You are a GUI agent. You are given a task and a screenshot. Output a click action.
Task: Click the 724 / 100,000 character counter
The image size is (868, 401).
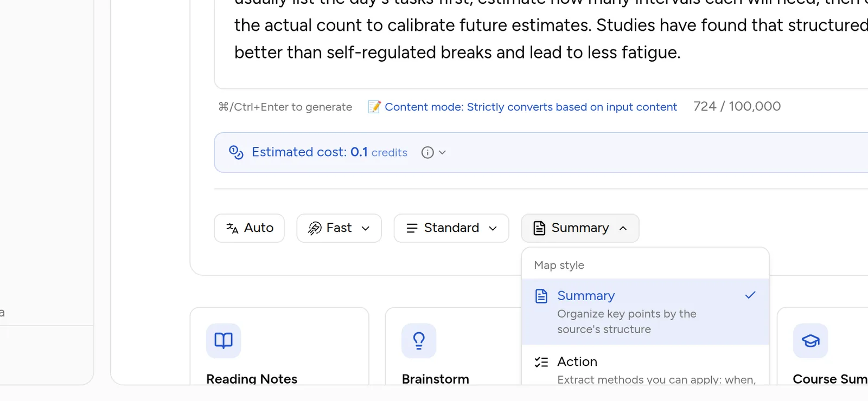[737, 106]
